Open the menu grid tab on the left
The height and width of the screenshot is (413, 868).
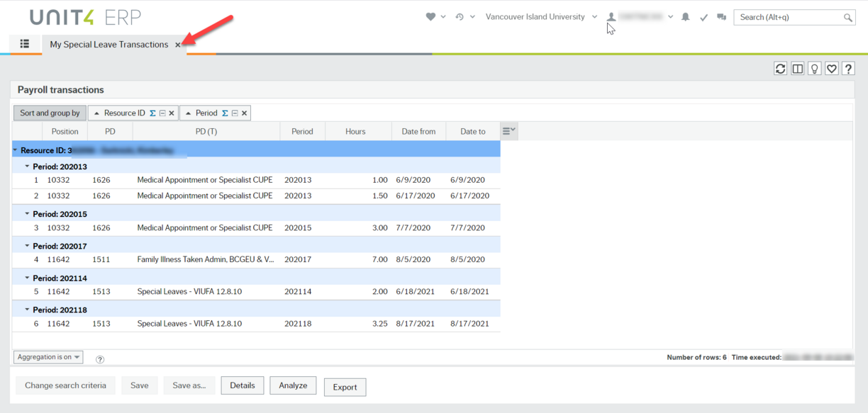click(24, 44)
